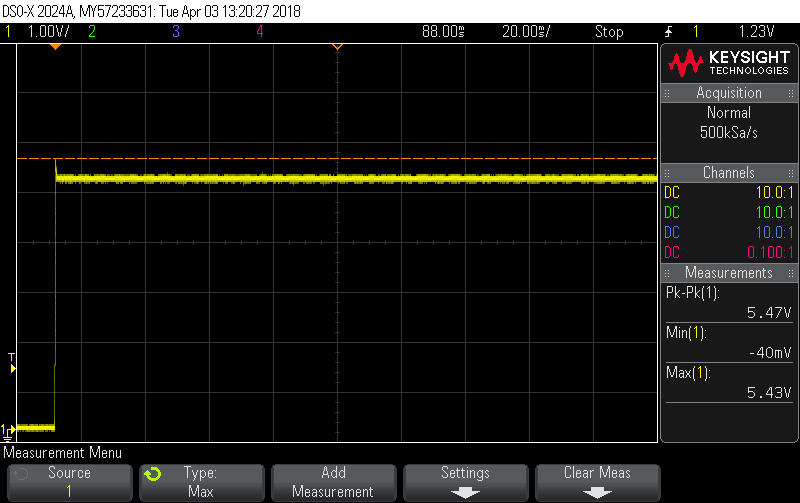
Task: Click the Acquisition panel header
Action: [729, 93]
